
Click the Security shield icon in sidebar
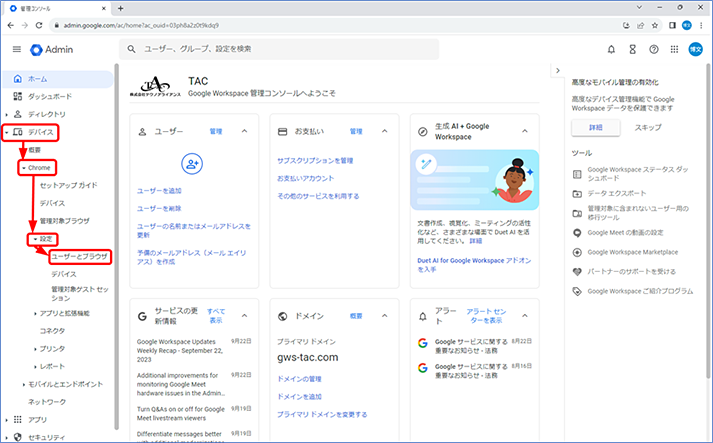18,437
